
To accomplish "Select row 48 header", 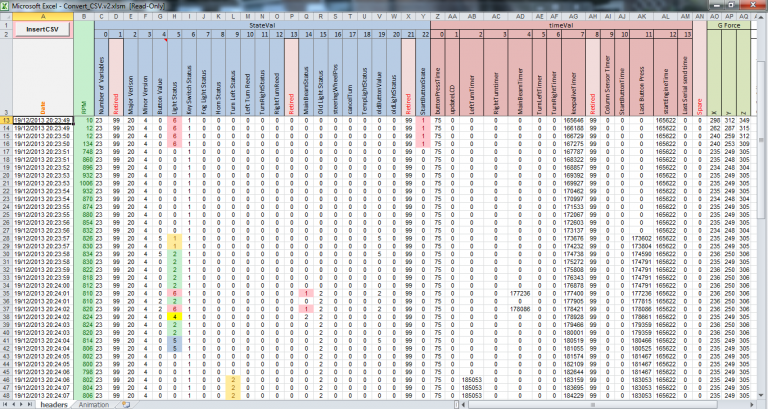I will click(6, 395).
